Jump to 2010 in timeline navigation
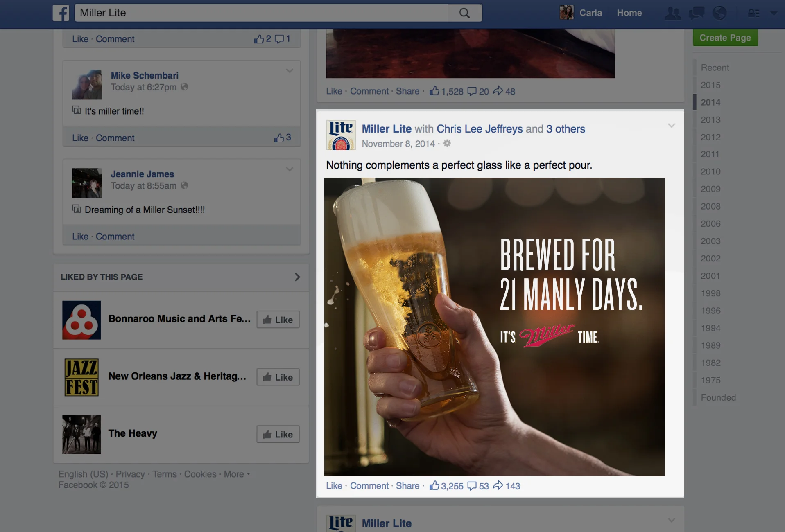 point(710,171)
